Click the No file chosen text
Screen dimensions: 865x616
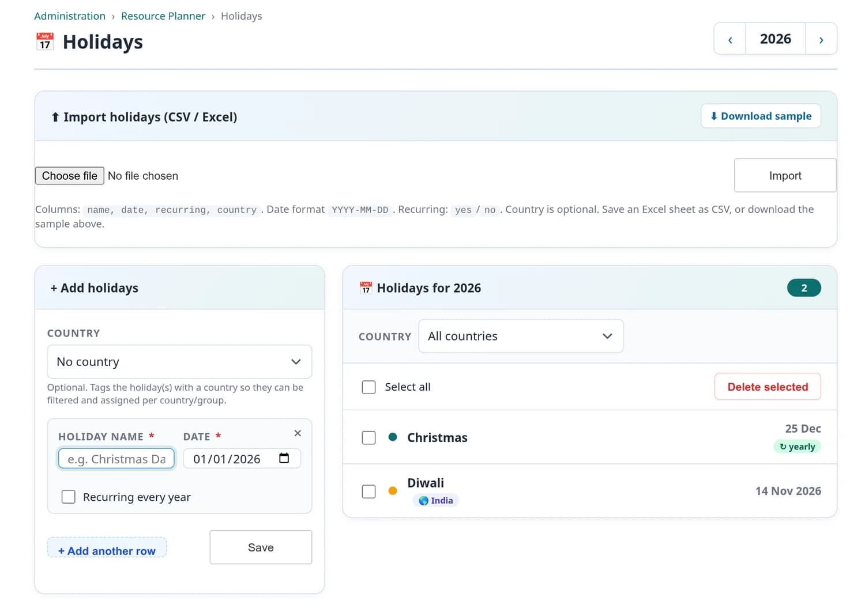143,176
